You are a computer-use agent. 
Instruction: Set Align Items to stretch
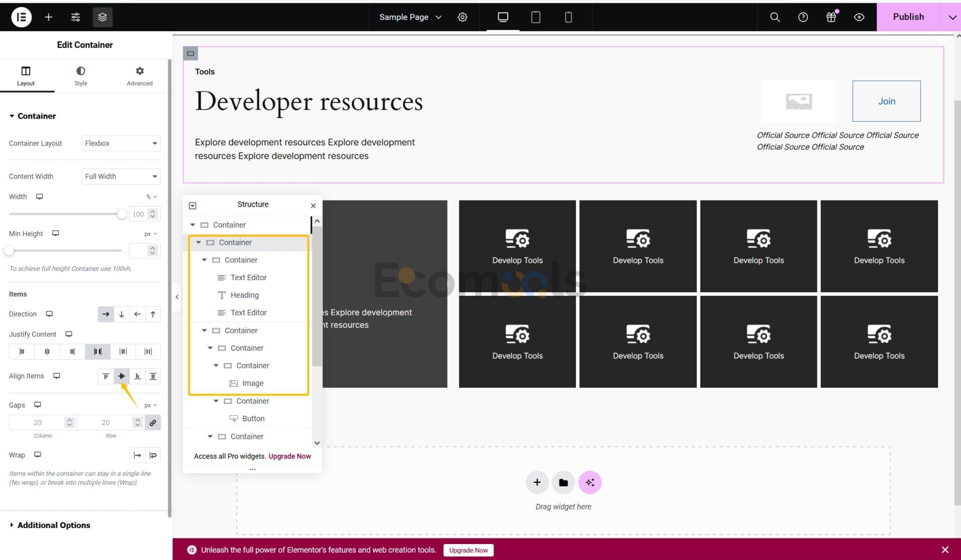[153, 376]
